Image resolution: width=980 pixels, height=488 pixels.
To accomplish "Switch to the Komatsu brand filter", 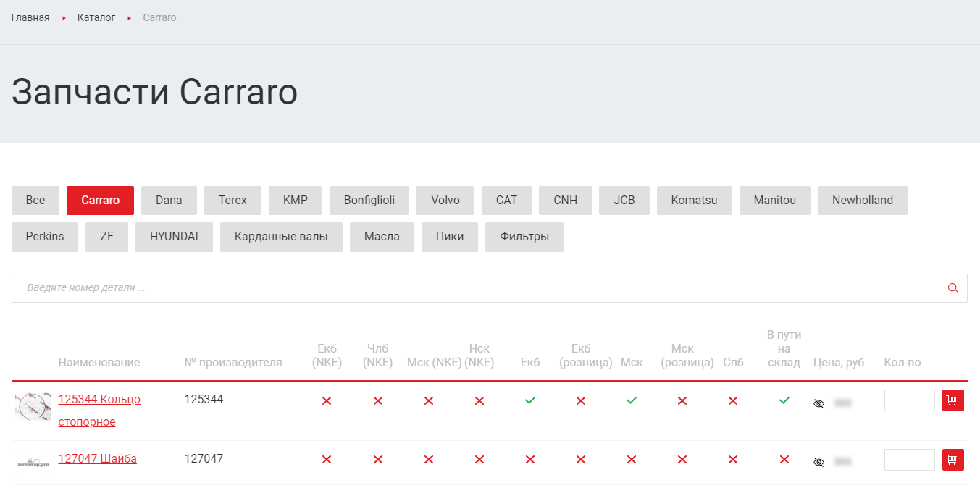I will [694, 201].
